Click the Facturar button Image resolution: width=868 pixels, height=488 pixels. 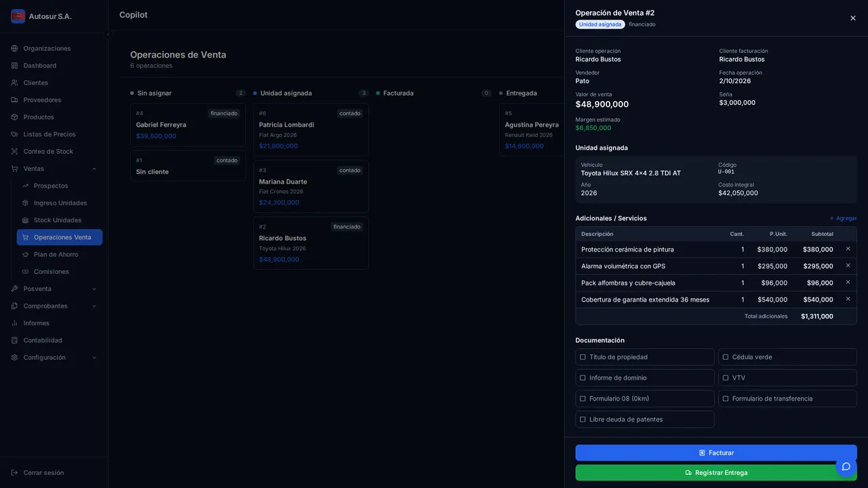pyautogui.click(x=716, y=453)
